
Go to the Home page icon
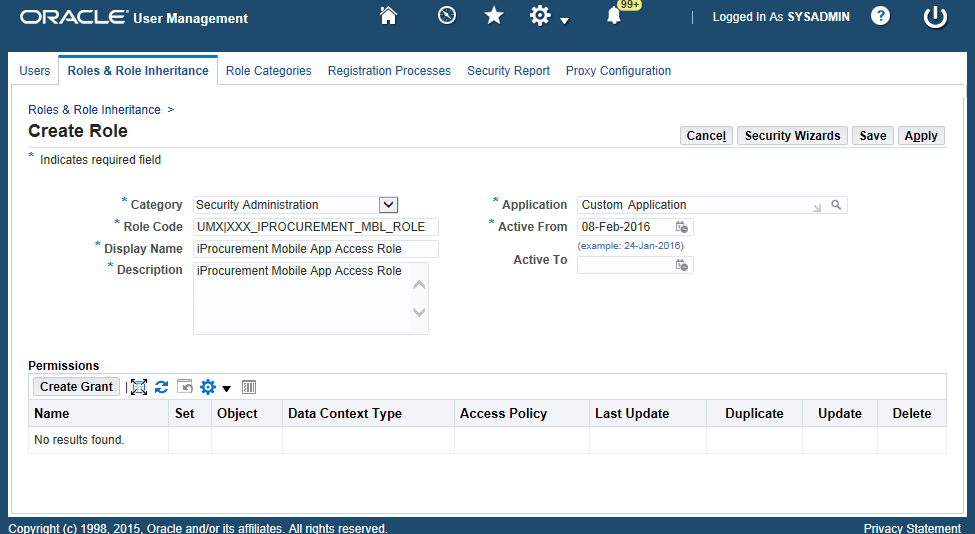pyautogui.click(x=389, y=16)
